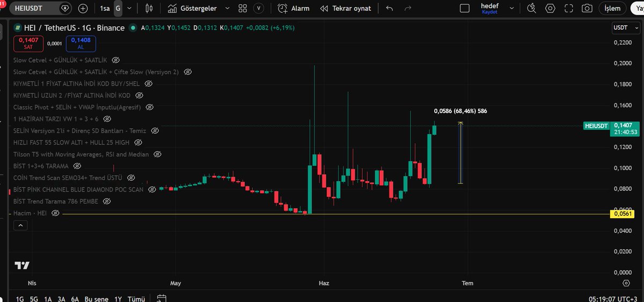The height and width of the screenshot is (302, 644).
Task: Open the Göstergeler indicators panel
Action: point(192,9)
